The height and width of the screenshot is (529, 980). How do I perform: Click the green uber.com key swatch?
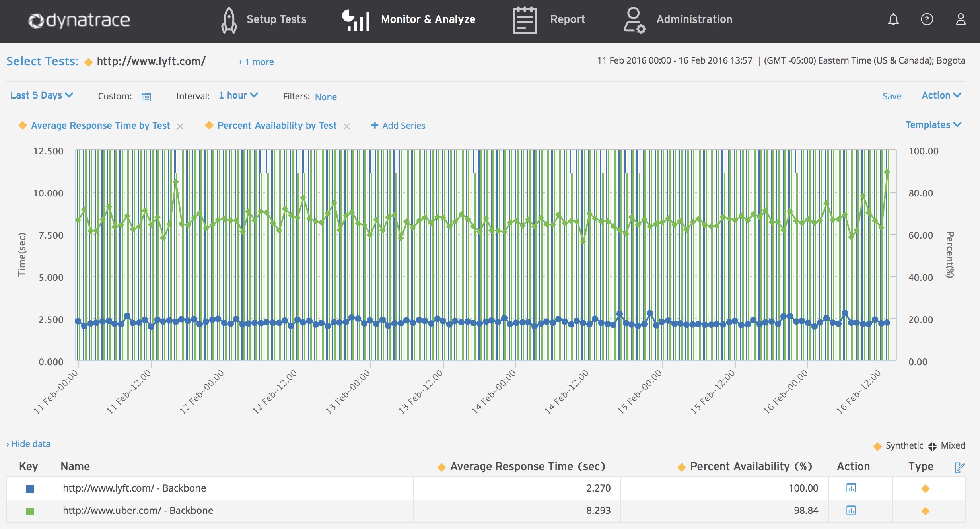point(30,511)
